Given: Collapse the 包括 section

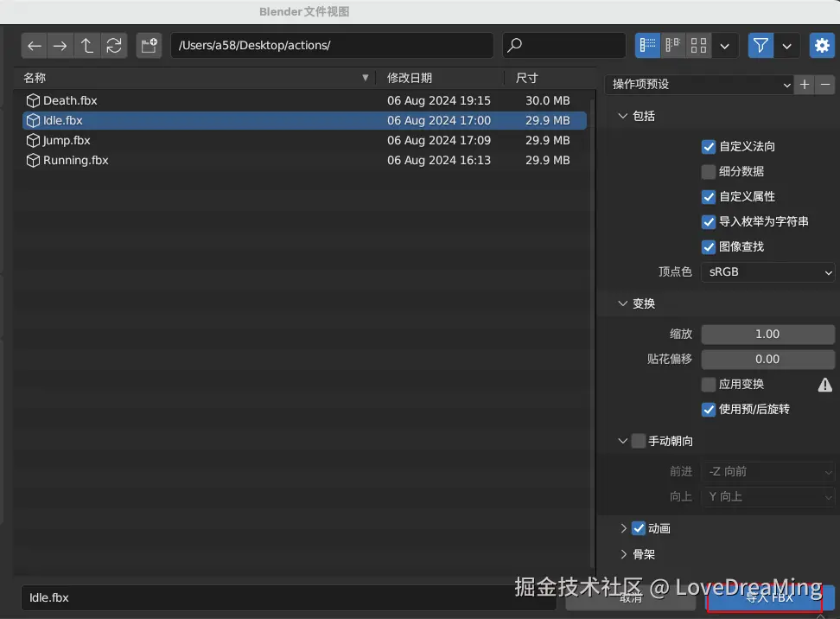Looking at the screenshot, I should (622, 116).
